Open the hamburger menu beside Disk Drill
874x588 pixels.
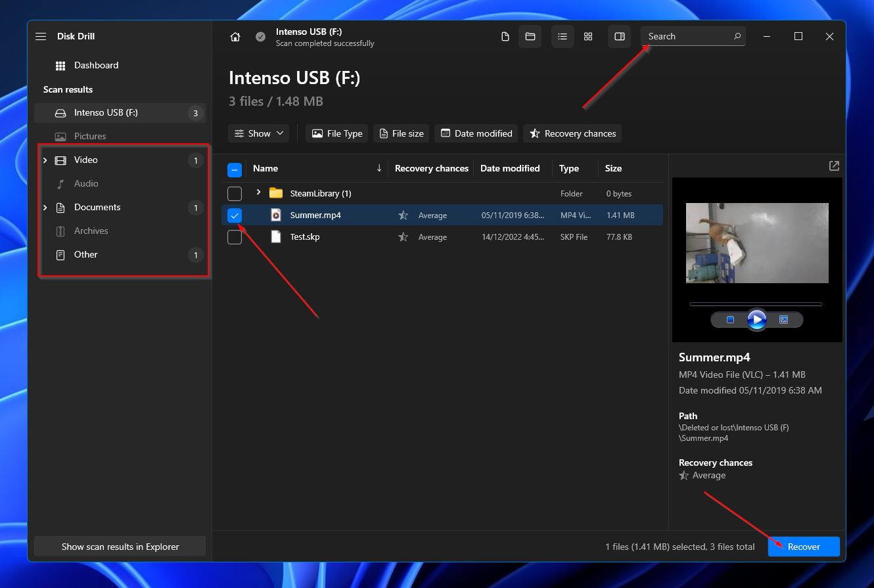tap(41, 37)
